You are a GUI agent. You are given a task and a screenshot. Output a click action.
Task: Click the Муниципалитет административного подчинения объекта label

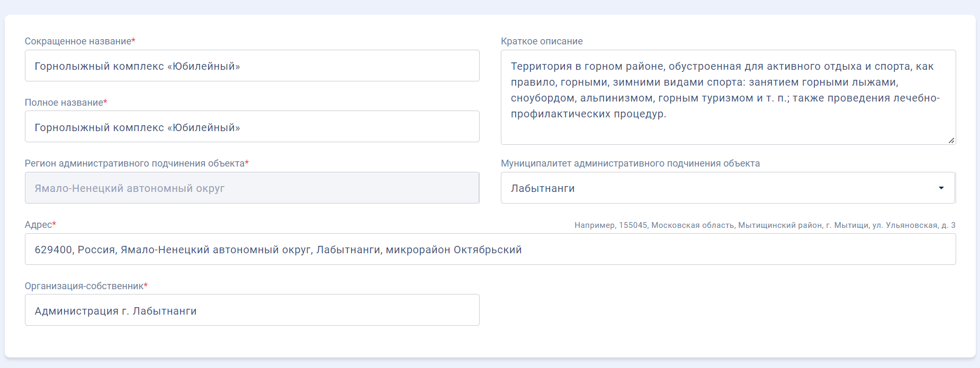coord(630,163)
